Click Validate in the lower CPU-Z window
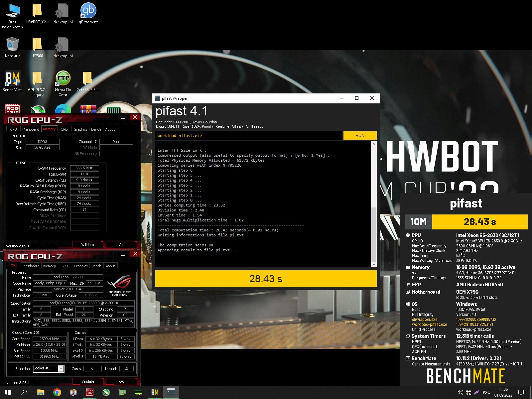This screenshot has height=399, width=532. [88, 381]
